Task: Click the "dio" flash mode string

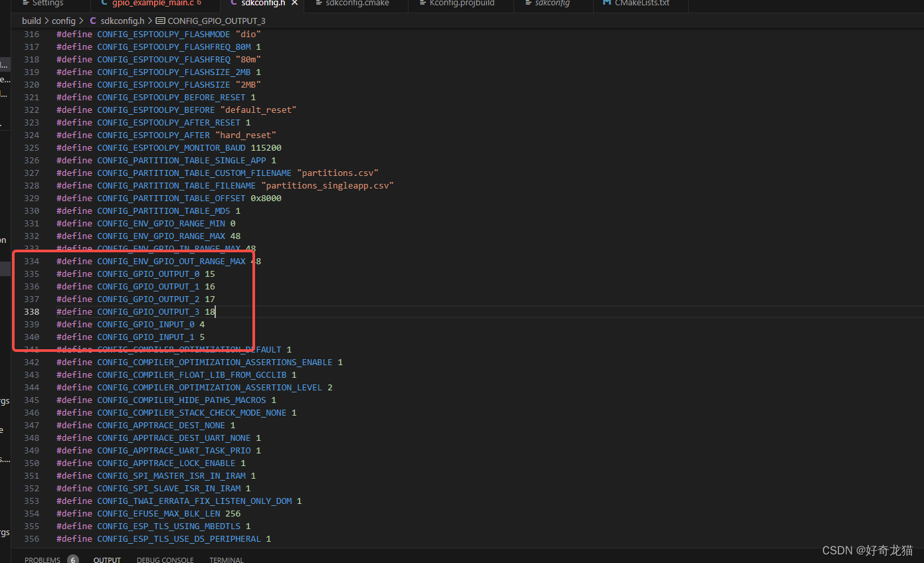Action: click(x=248, y=34)
